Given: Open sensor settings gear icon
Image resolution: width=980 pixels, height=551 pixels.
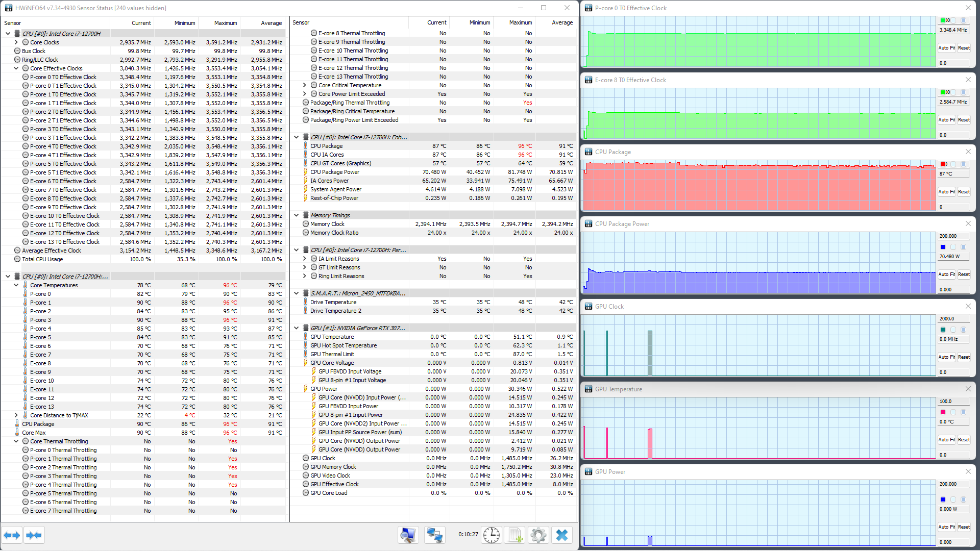Looking at the screenshot, I should tap(538, 535).
